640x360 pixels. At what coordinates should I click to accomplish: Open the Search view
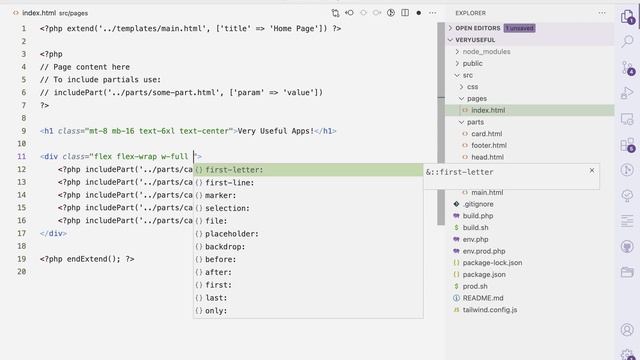tap(627, 41)
